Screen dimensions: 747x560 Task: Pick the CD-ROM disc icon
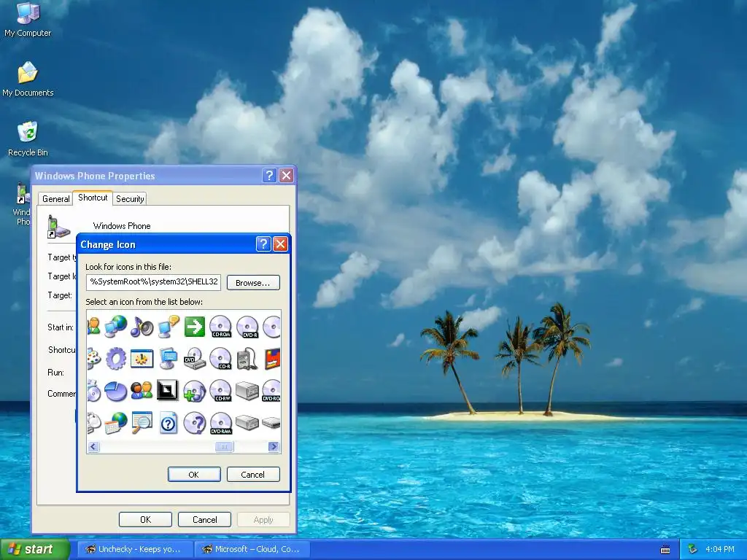220,327
